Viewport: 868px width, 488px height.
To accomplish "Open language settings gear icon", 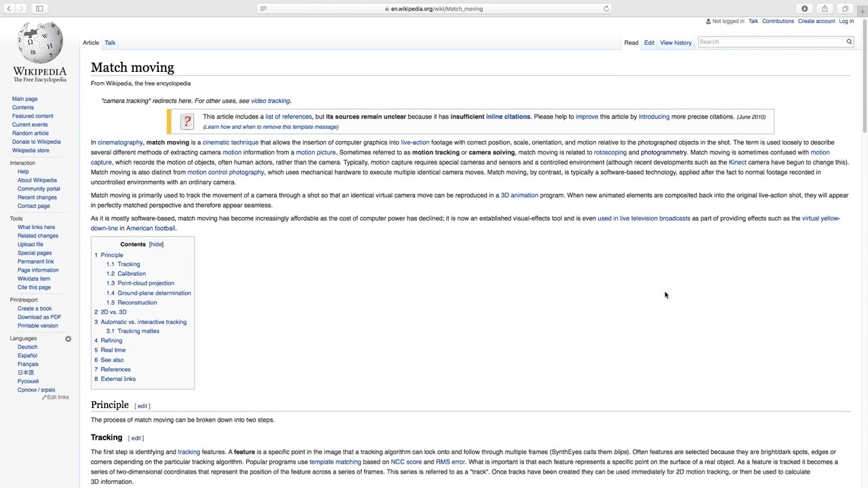I will point(68,338).
